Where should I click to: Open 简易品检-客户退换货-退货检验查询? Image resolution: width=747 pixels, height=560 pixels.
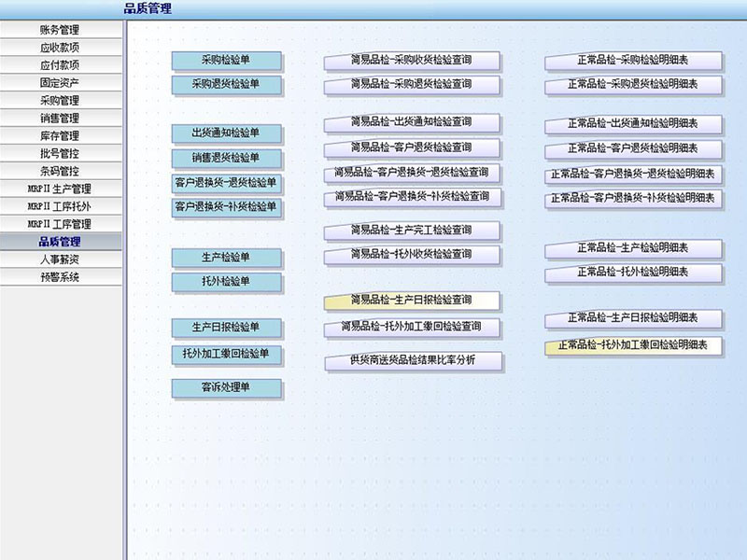412,173
